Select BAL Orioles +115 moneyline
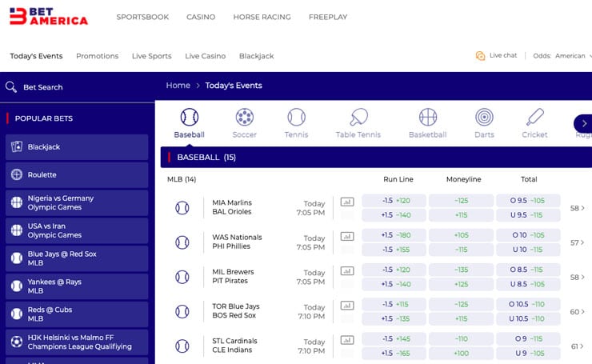The image size is (592, 364). pos(461,215)
